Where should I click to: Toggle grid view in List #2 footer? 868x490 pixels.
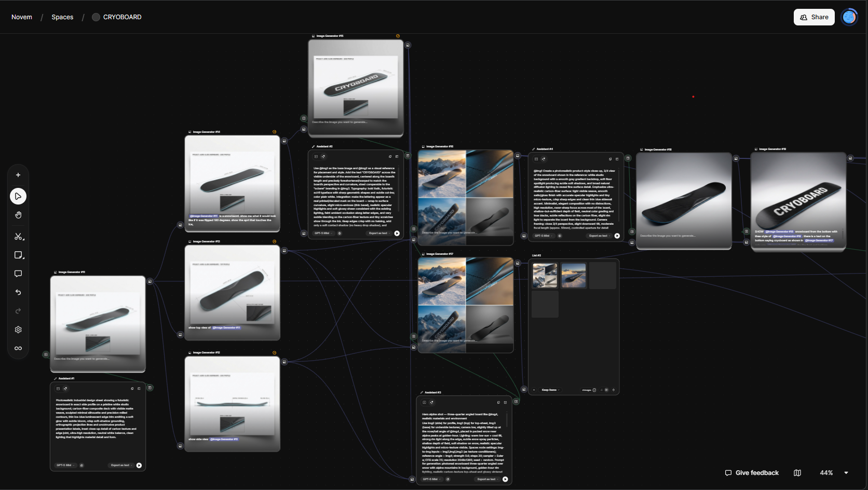(606, 390)
